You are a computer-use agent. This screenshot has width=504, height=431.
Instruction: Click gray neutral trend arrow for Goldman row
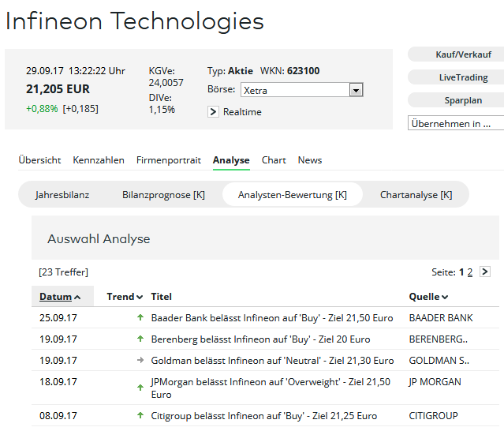tap(140, 361)
